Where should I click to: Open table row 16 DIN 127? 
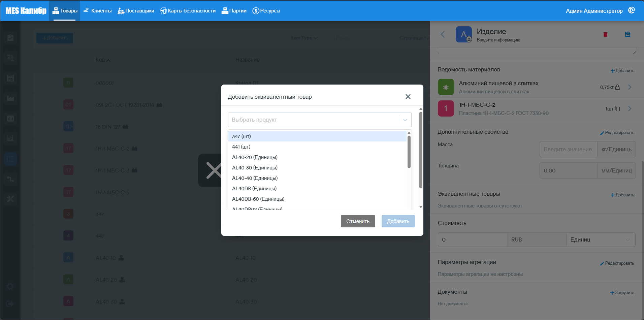231,127
